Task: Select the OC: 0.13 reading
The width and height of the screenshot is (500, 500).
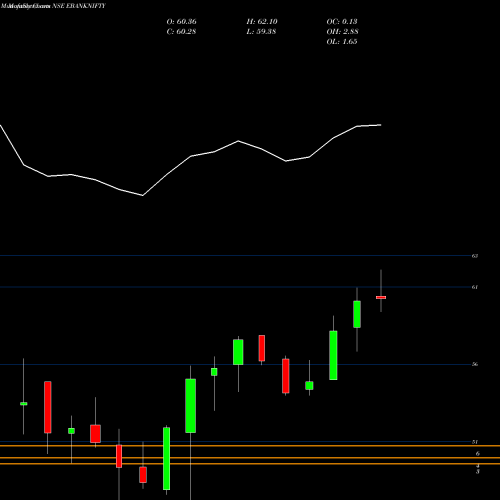Action: click(x=342, y=21)
